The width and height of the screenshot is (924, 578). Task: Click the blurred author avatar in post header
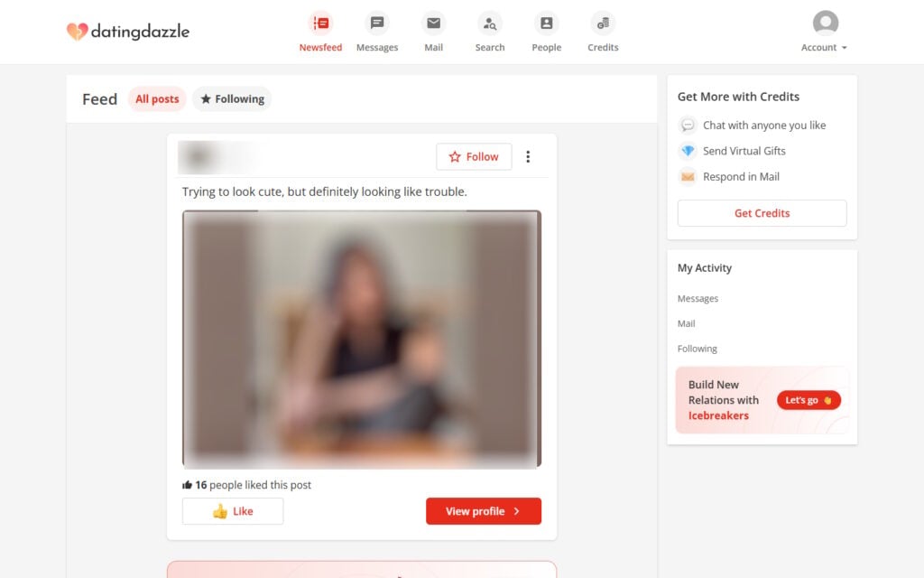point(199,157)
